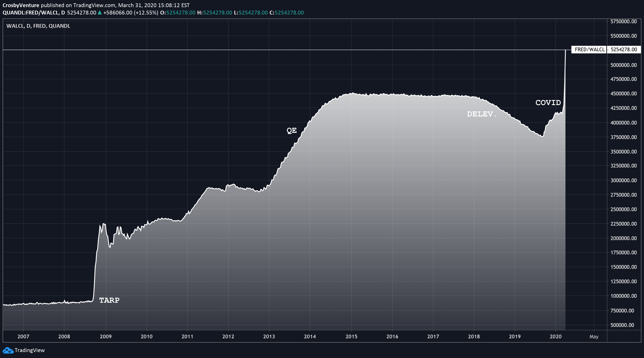
Task: Click the WALCL, D, FRED, QUANDL legend
Action: [x=38, y=26]
